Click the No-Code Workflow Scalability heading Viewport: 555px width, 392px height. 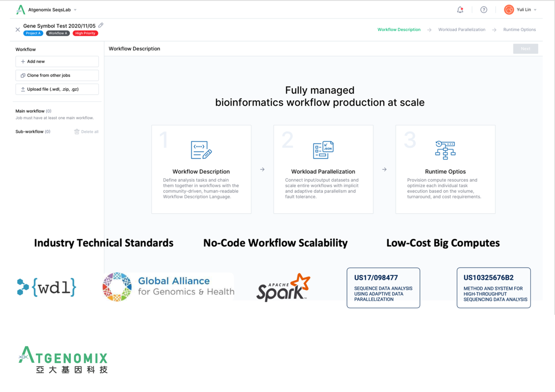tap(275, 243)
